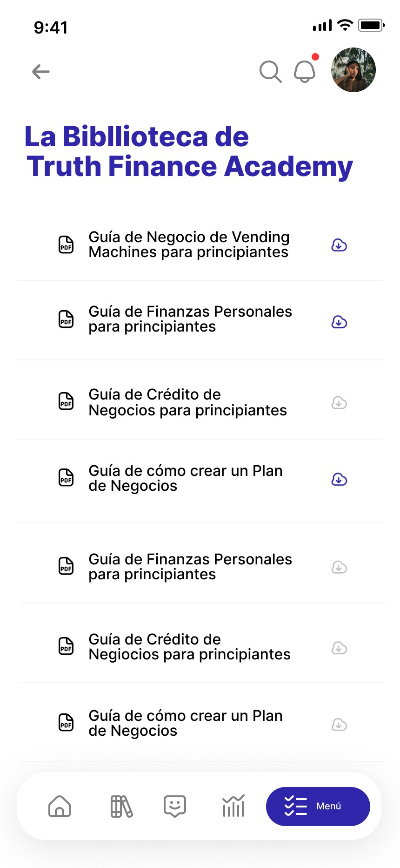Go to Home tab in bottom bar

tap(60, 806)
